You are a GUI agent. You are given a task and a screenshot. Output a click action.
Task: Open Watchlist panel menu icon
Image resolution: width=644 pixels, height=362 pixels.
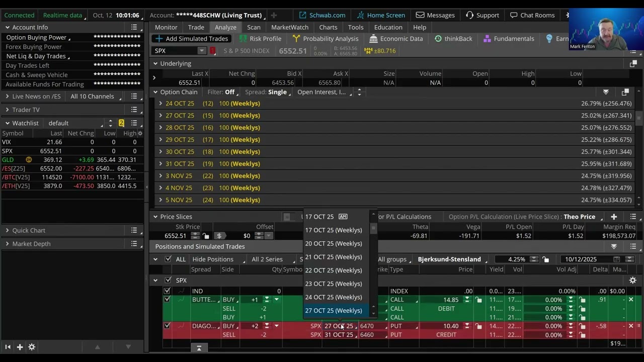pyautogui.click(x=134, y=123)
